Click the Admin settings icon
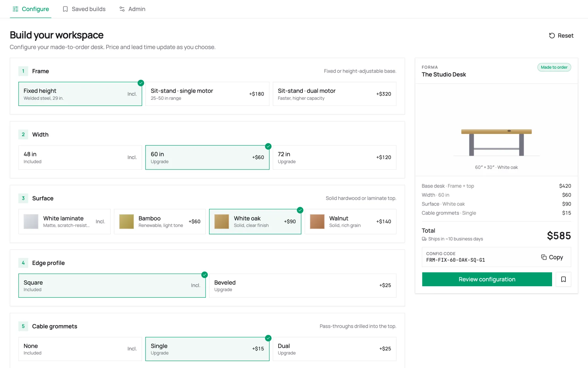 pyautogui.click(x=122, y=9)
